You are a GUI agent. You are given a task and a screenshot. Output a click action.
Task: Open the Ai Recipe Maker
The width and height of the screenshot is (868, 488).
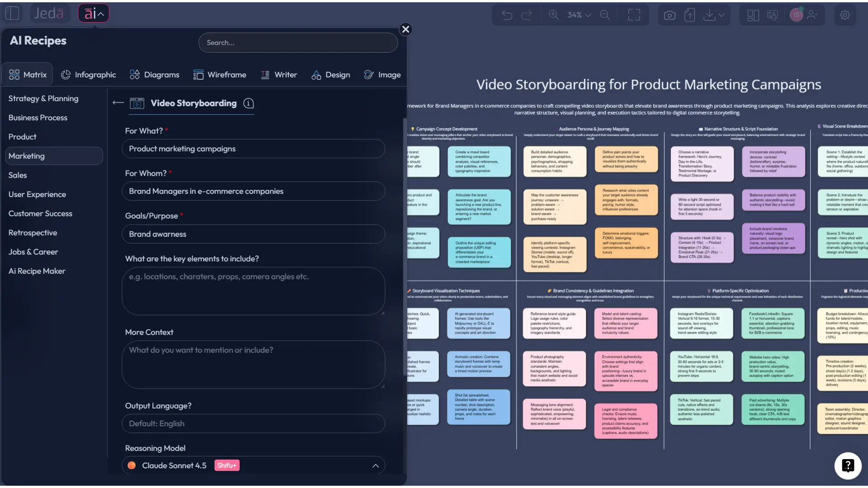point(37,271)
